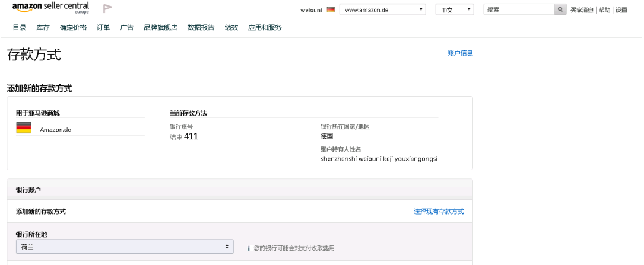The height and width of the screenshot is (265, 644).
Task: Open 买家消息 in the header
Action: tap(582, 10)
